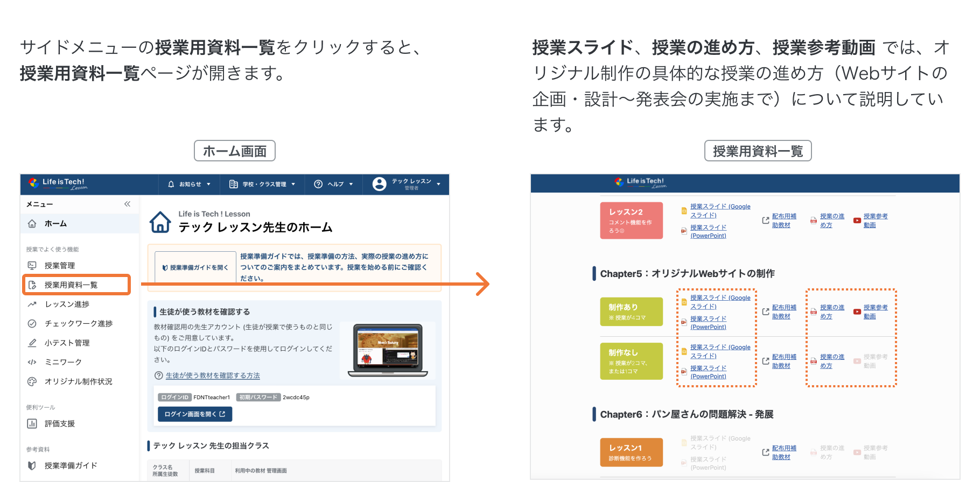Click the Life is Tech! Lesson logo in the home header
This screenshot has height=482, width=980.
58,184
